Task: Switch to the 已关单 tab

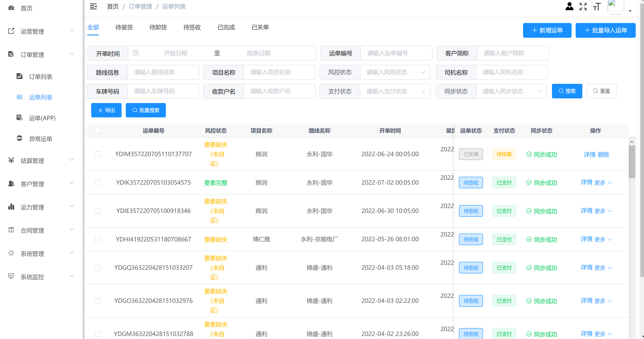Action: click(260, 27)
